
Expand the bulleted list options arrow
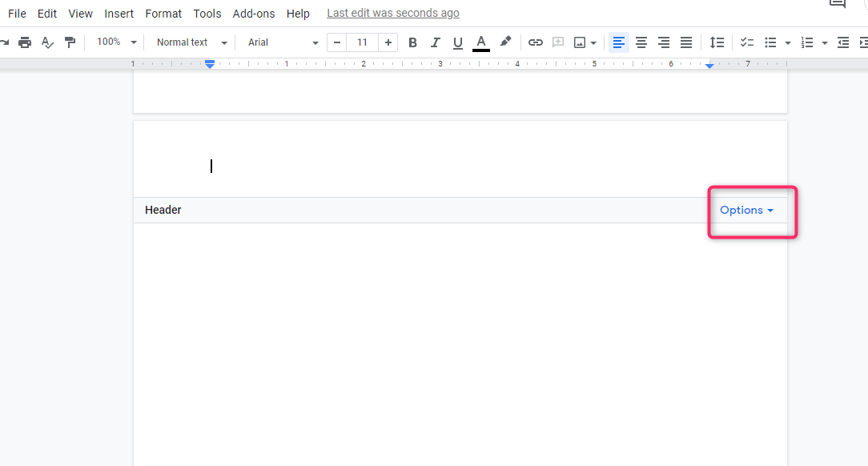[788, 42]
